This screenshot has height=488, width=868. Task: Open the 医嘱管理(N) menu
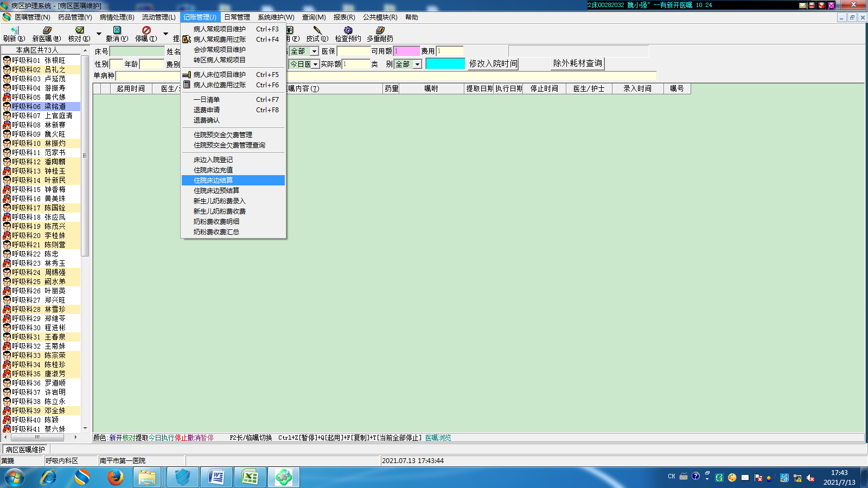pos(33,17)
